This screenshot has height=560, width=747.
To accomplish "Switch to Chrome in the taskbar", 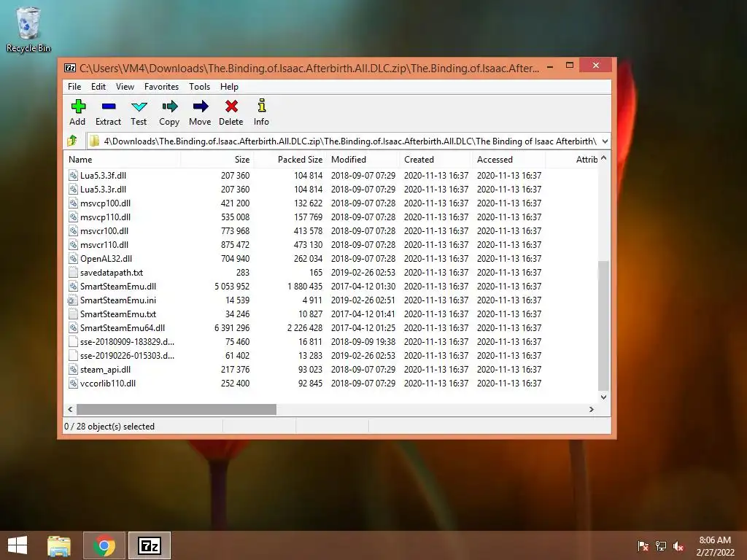I will tap(104, 545).
